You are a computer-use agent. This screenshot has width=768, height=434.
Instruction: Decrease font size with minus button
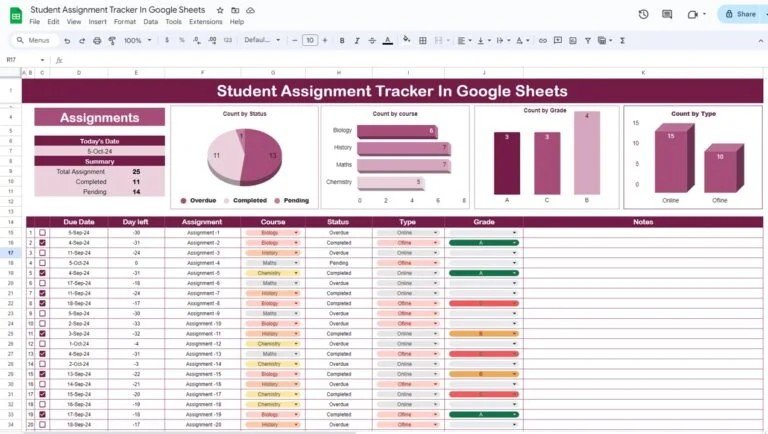coord(294,41)
